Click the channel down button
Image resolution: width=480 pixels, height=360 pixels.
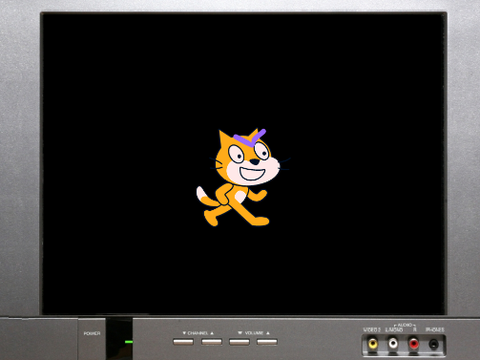point(183,342)
